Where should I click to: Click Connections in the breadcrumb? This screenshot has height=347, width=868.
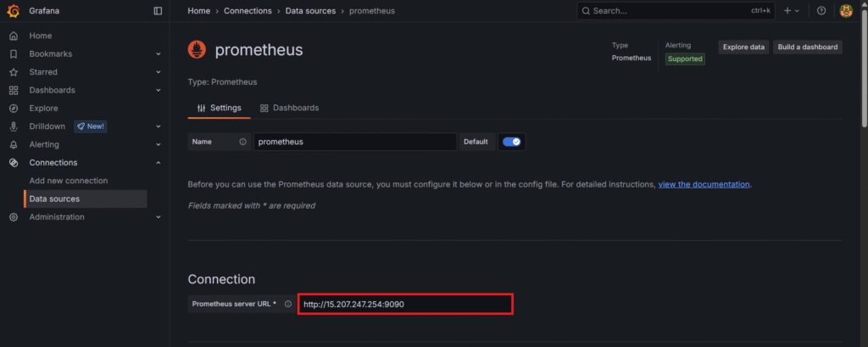[x=248, y=11]
